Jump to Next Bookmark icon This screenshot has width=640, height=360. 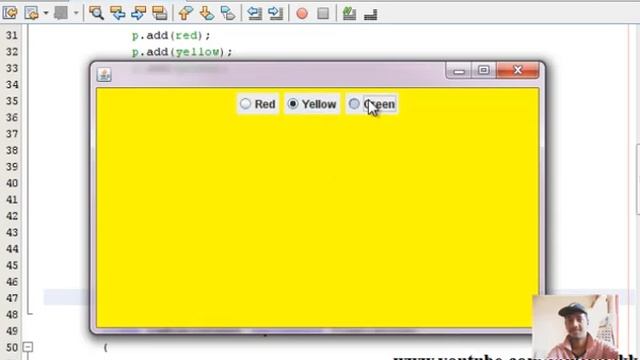click(x=207, y=13)
